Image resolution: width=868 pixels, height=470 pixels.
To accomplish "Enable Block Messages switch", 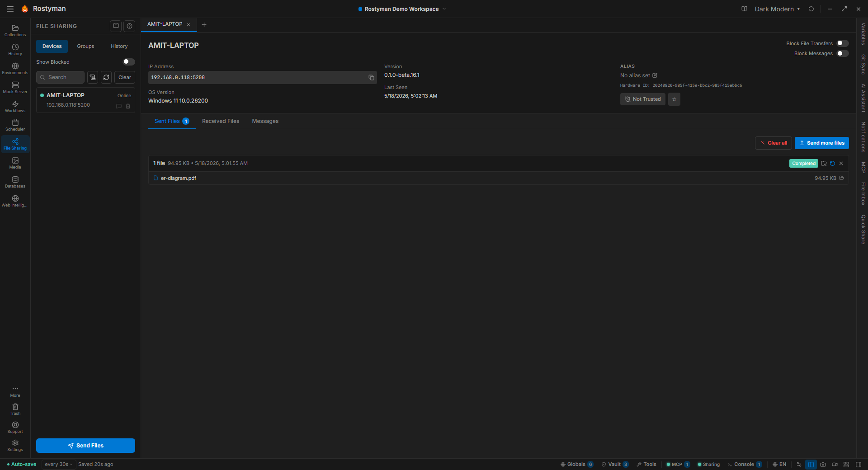I will 843,53.
